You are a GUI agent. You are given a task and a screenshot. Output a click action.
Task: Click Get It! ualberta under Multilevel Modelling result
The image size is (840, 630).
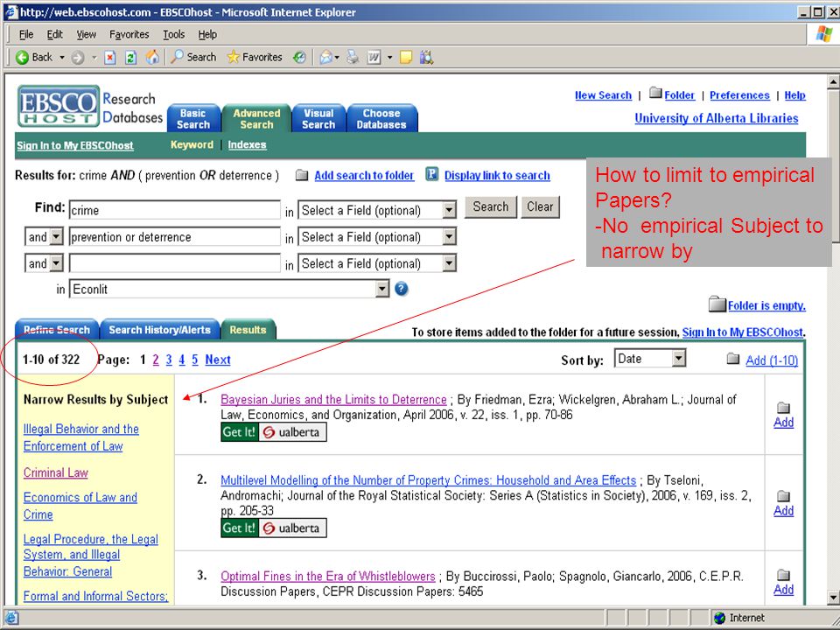[274, 528]
